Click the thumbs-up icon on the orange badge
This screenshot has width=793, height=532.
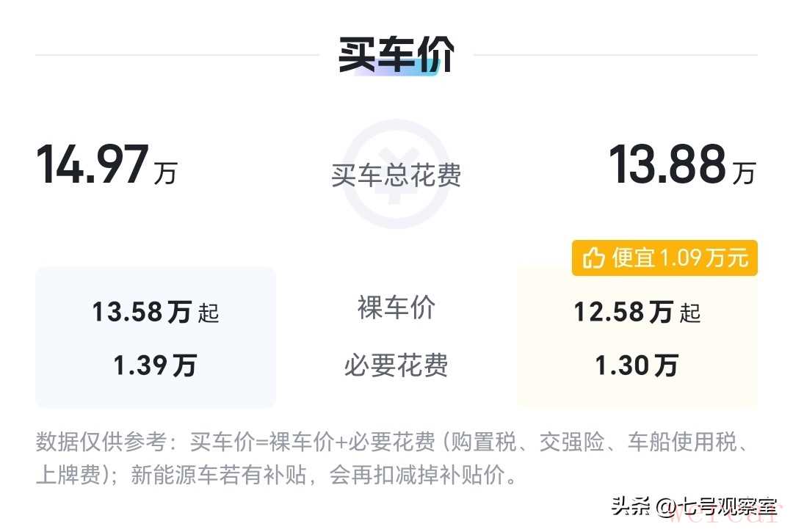[x=593, y=258]
